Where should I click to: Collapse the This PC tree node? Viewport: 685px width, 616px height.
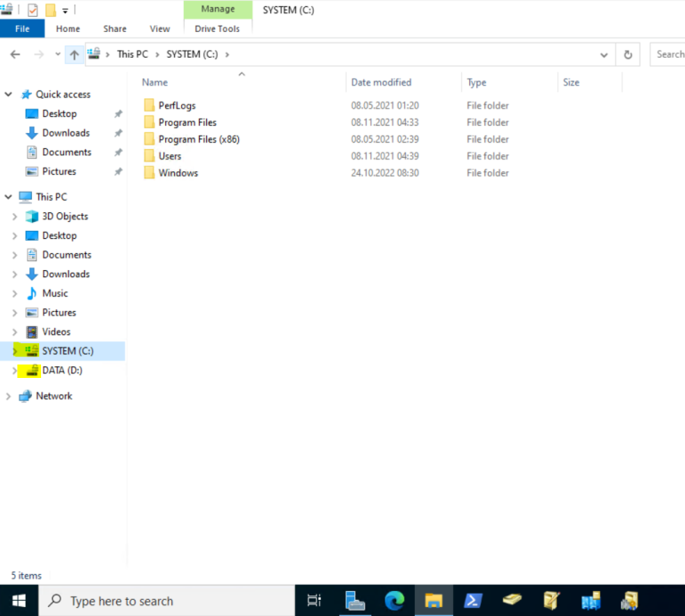[8, 197]
